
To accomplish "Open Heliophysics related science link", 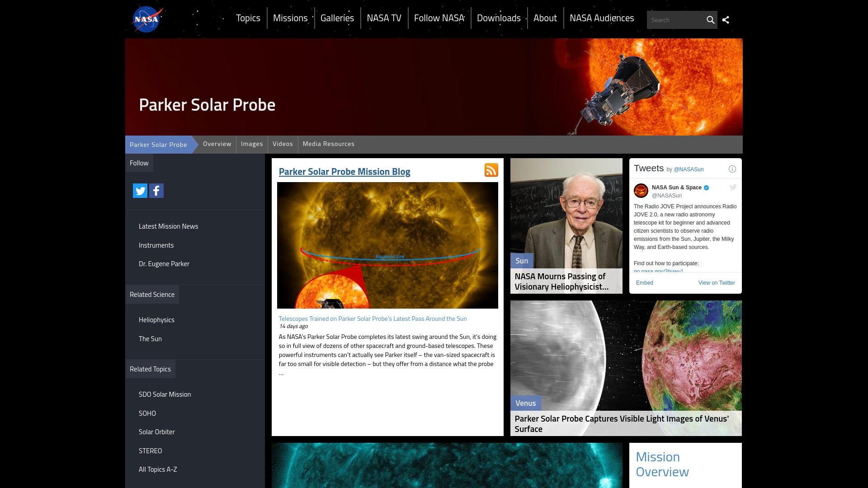I will pos(156,320).
